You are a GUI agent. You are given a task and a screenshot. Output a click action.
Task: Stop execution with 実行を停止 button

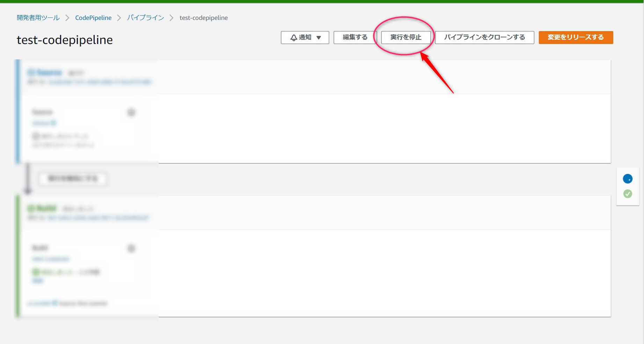click(x=405, y=37)
